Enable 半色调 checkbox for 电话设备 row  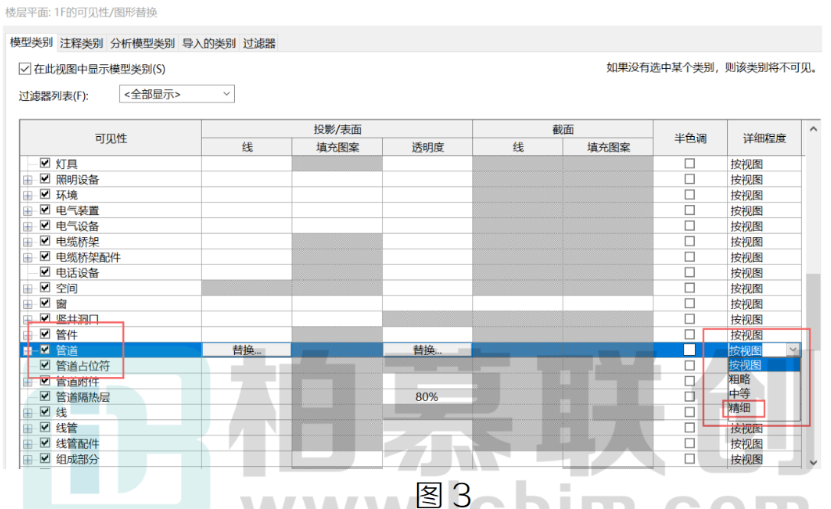tap(689, 272)
